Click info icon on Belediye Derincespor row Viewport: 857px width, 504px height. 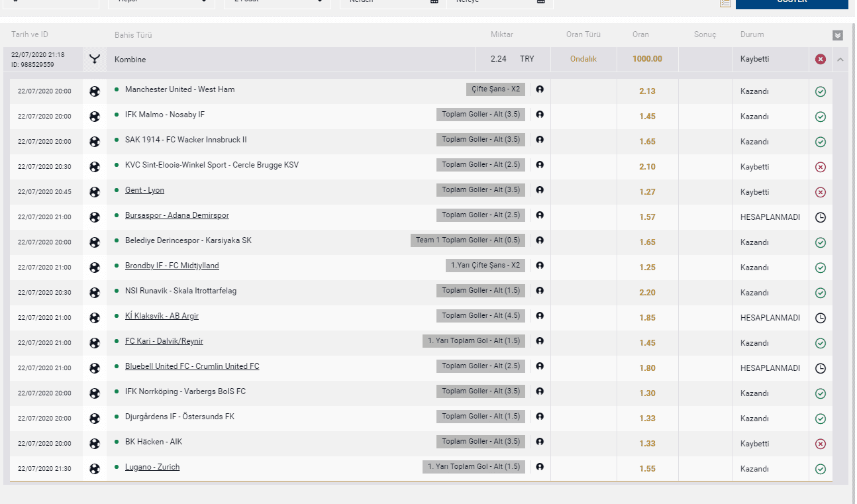pyautogui.click(x=540, y=240)
